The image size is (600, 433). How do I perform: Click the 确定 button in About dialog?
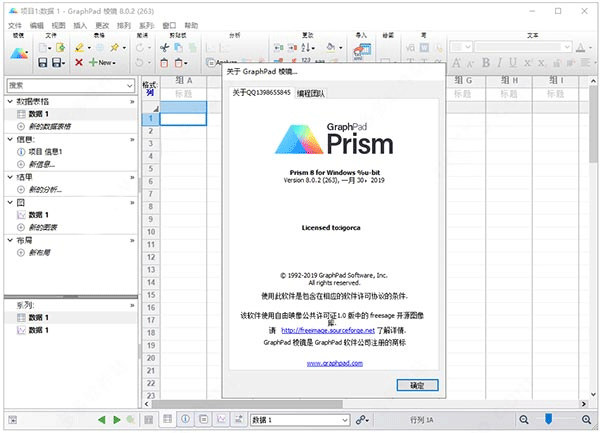417,385
